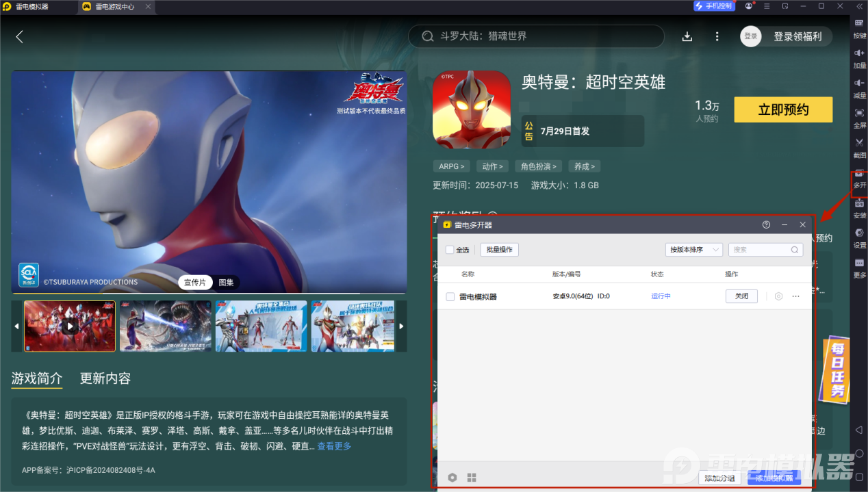Enable the 全选 select-all checkbox
The width and height of the screenshot is (868, 492).
[x=448, y=249]
